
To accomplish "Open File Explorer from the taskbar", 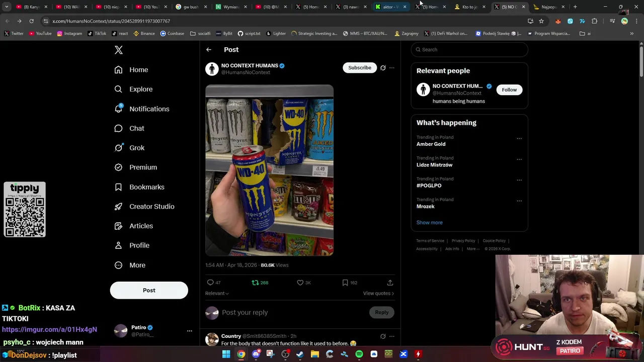I will (315, 354).
